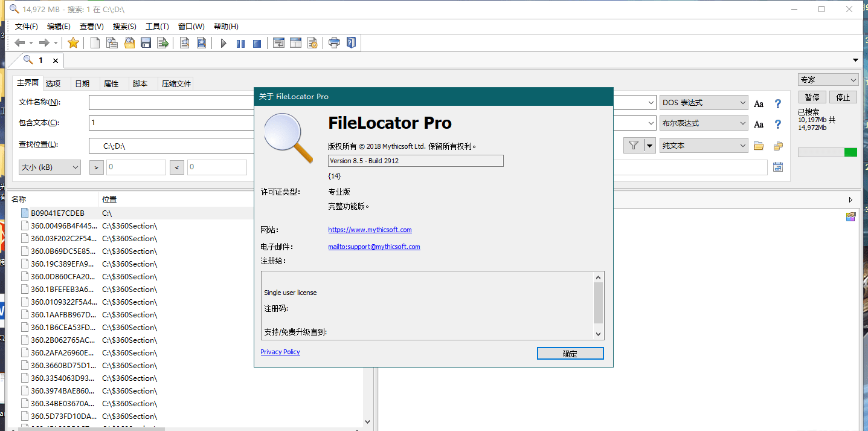
Task: Toggle the Aa case-sensitivity for containing text
Action: pyautogui.click(x=759, y=124)
